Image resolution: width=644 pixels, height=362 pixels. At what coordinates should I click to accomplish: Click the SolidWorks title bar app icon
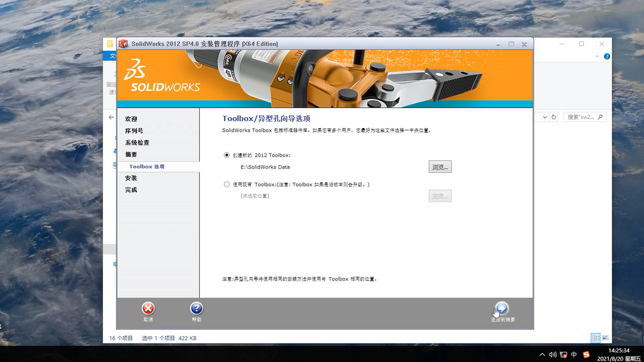click(x=123, y=44)
